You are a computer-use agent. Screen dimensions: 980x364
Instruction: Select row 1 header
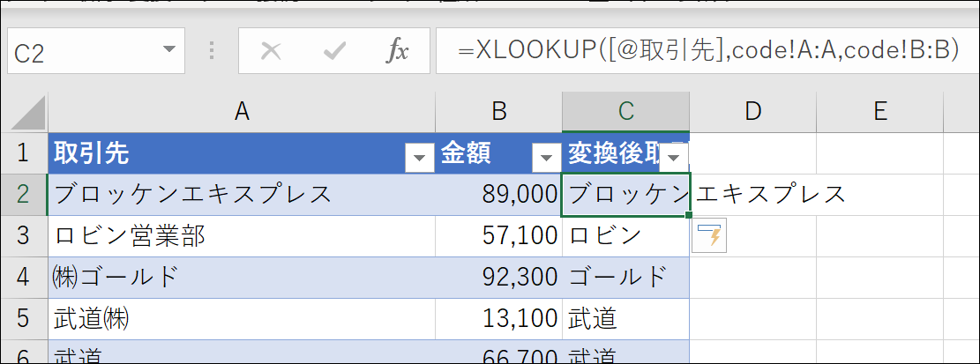(x=24, y=153)
